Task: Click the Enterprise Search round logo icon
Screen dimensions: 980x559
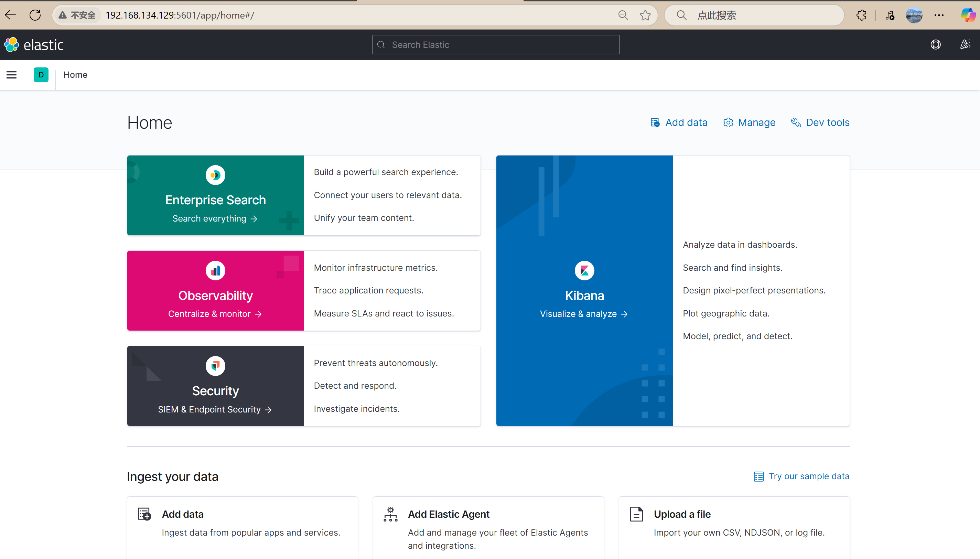Action: click(215, 175)
